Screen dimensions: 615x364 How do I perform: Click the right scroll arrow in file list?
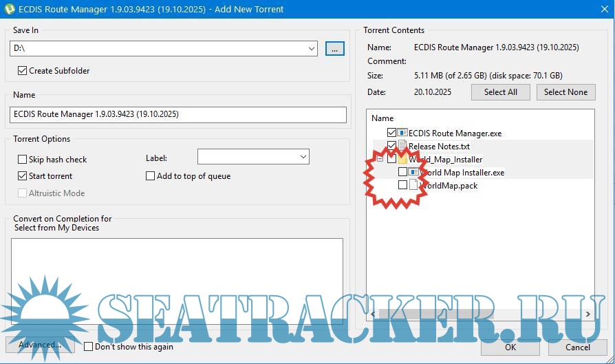click(x=588, y=314)
